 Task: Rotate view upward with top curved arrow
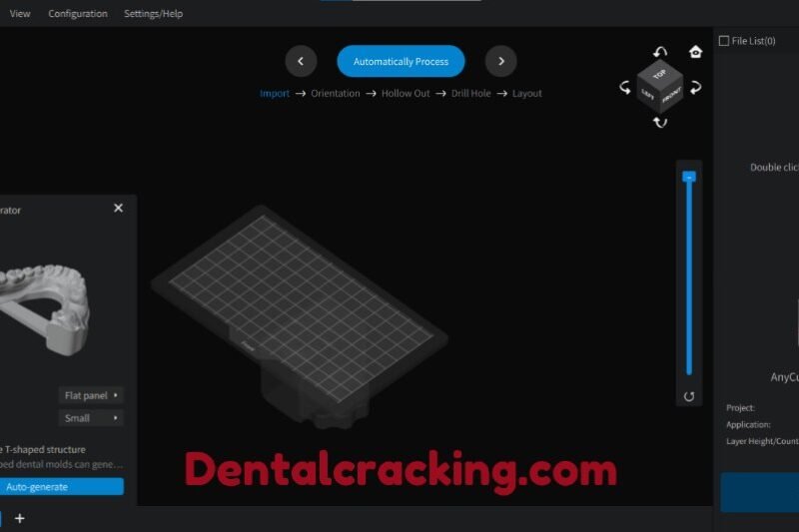(x=660, y=52)
